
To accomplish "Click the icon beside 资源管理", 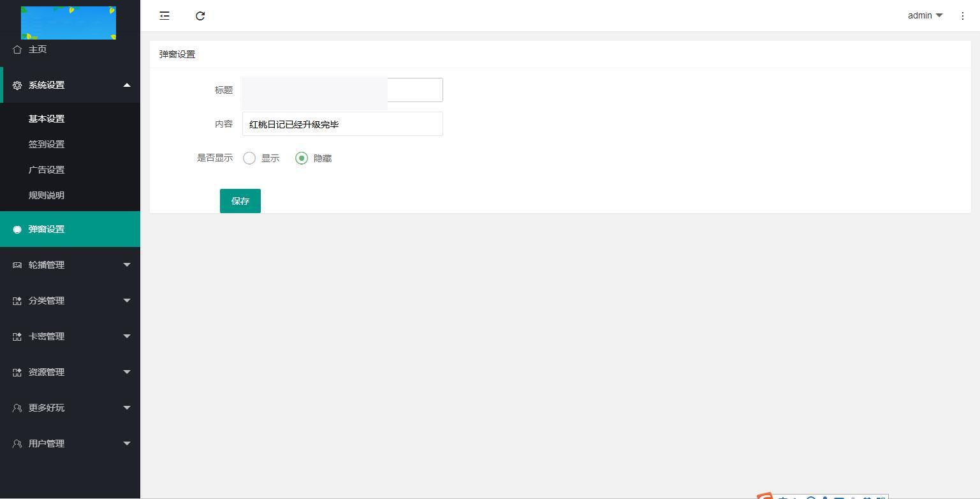I will (16, 372).
